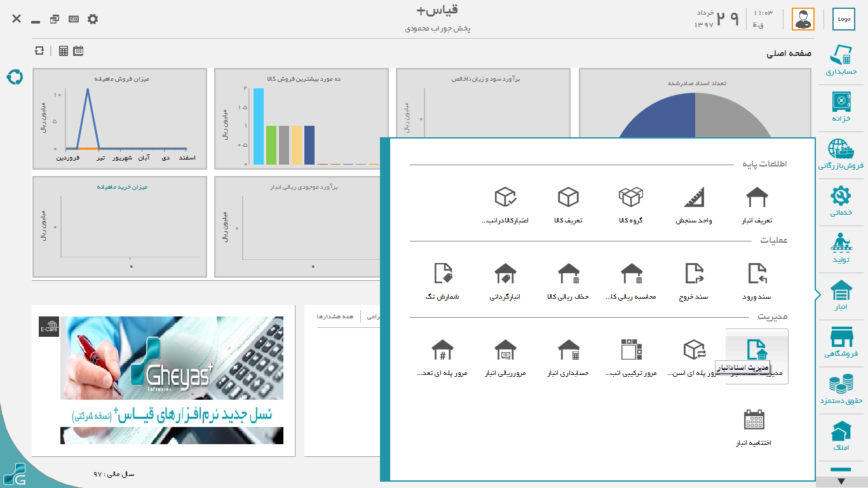Click the on-screen keyboard icon in title bar
Viewport: 868px width, 488px height.
coord(74,19)
